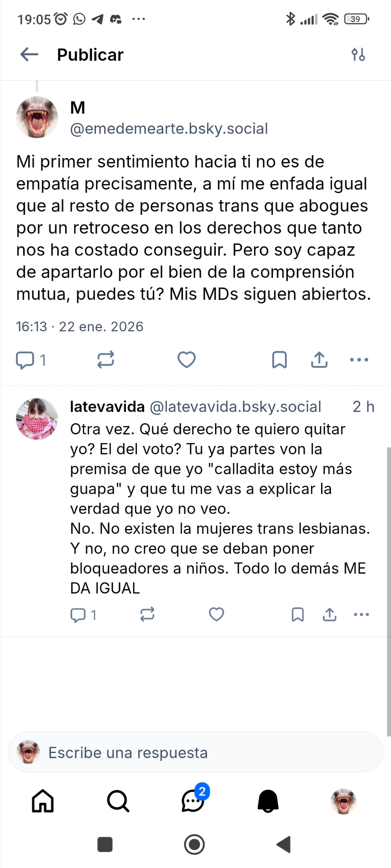Reply to M's main post
Viewport: 391px width, 868px height.
pyautogui.click(x=25, y=360)
